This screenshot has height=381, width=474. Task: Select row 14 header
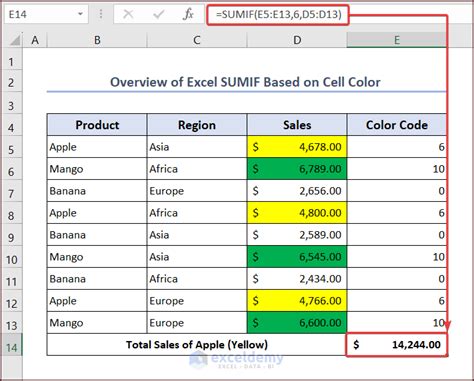click(11, 348)
